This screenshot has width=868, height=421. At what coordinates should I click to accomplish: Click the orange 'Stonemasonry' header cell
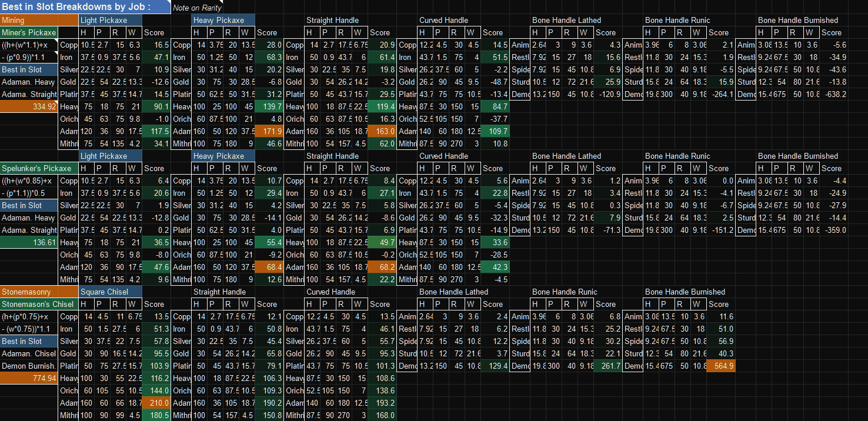coord(39,292)
